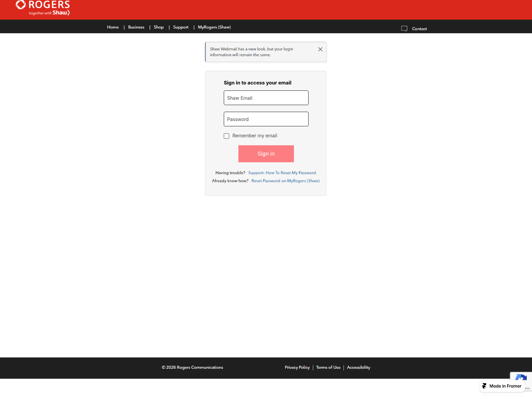Open Reset Password on MyRogers (Shaw) link
Viewport: 532px width, 399px height.
pyautogui.click(x=286, y=181)
